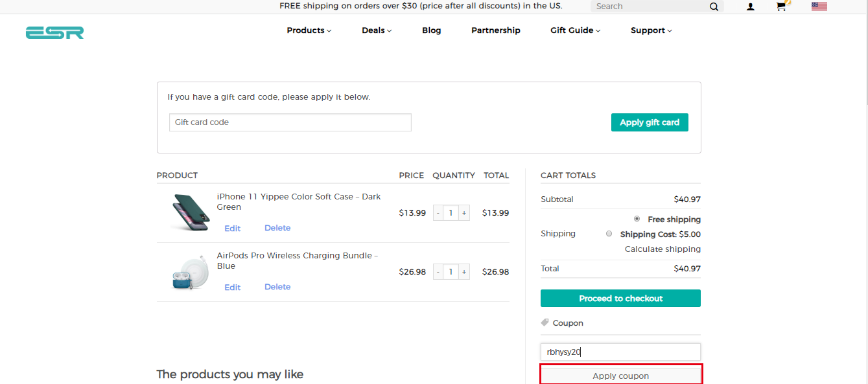This screenshot has width=868, height=384.
Task: Click the Subtotal amount $40.97
Action: (x=687, y=199)
